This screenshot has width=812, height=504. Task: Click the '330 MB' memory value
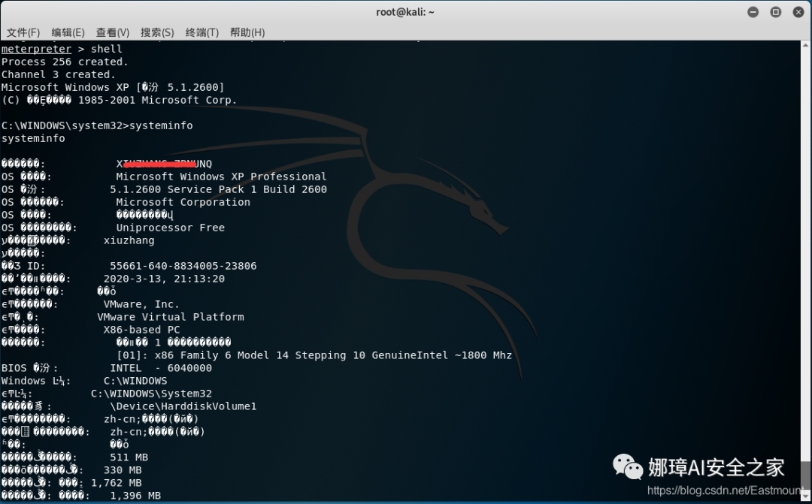coord(123,470)
